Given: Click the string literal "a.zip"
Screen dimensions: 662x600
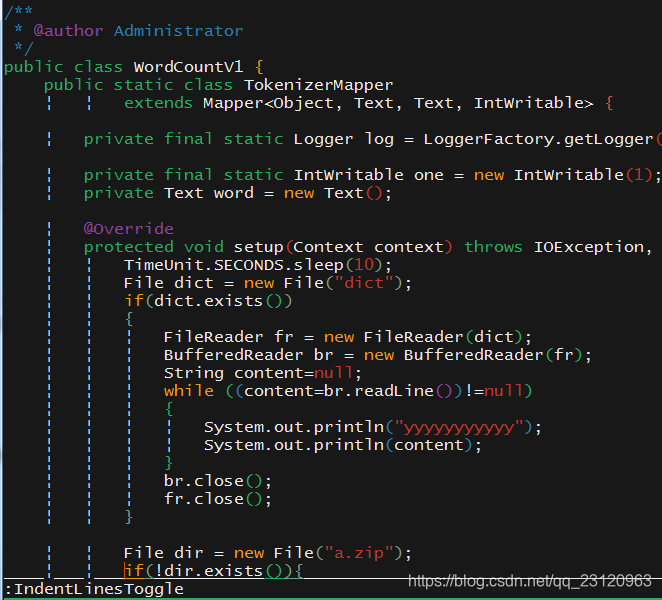Looking at the screenshot, I should (358, 553).
